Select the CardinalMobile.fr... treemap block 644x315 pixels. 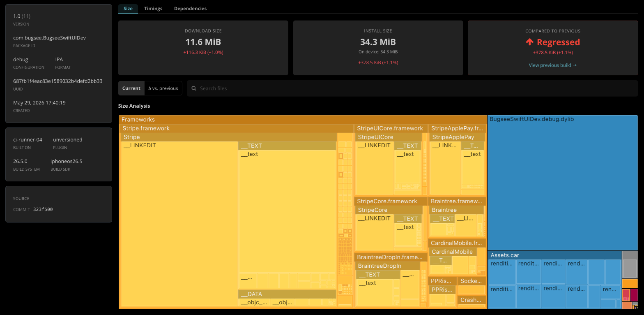pyautogui.click(x=457, y=243)
